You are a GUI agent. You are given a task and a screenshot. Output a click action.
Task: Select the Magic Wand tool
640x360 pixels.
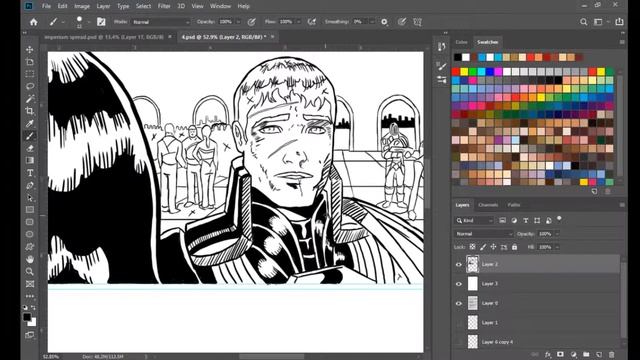(x=30, y=99)
